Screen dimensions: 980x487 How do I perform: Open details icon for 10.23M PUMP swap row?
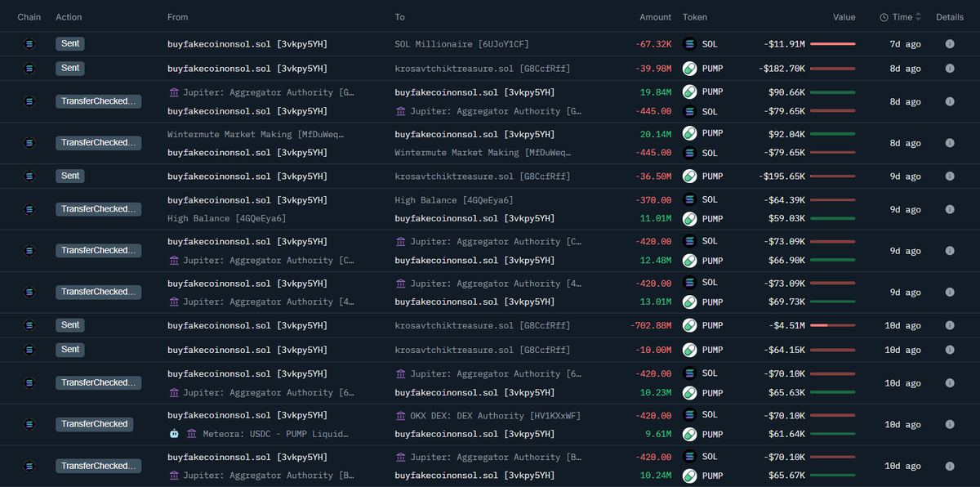(950, 383)
